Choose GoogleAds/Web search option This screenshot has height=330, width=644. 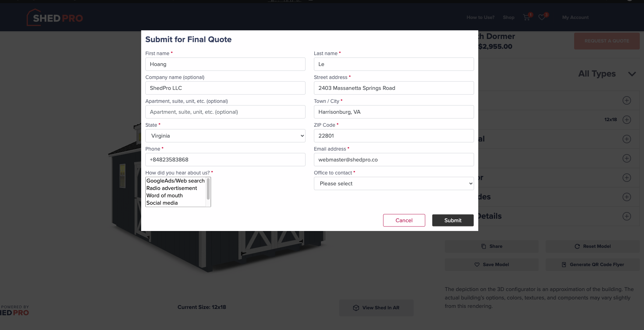coord(176,181)
